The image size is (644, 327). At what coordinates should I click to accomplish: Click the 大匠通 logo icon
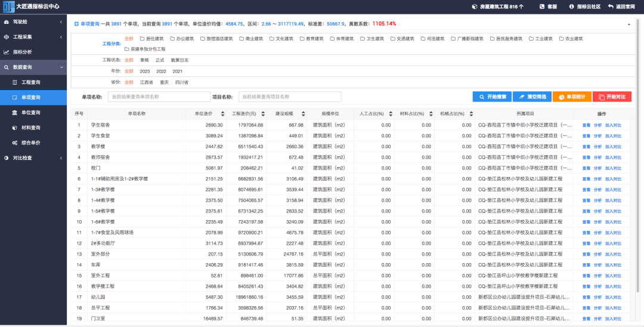point(8,7)
